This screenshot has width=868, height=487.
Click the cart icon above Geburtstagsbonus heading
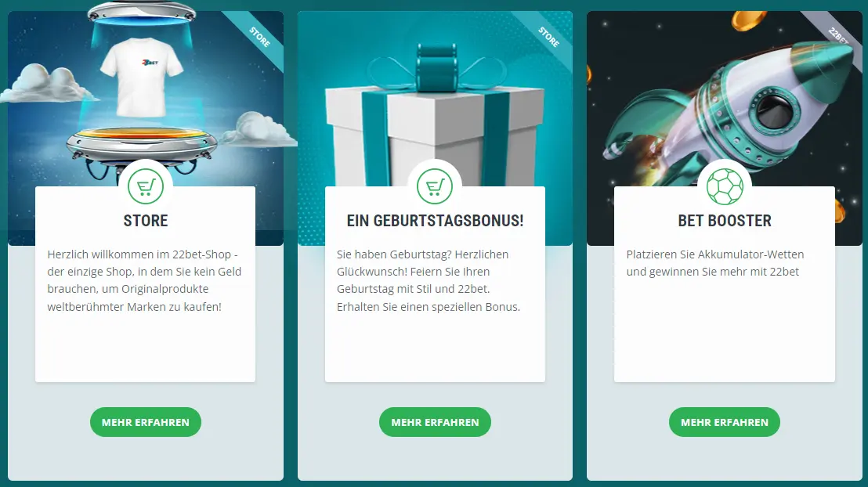pos(435,186)
